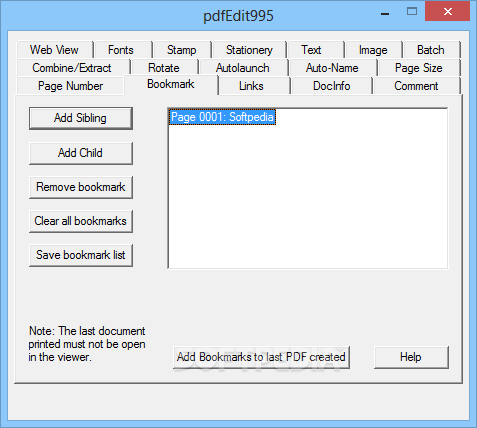
Task: Switch to the Rotate tab
Action: (164, 68)
